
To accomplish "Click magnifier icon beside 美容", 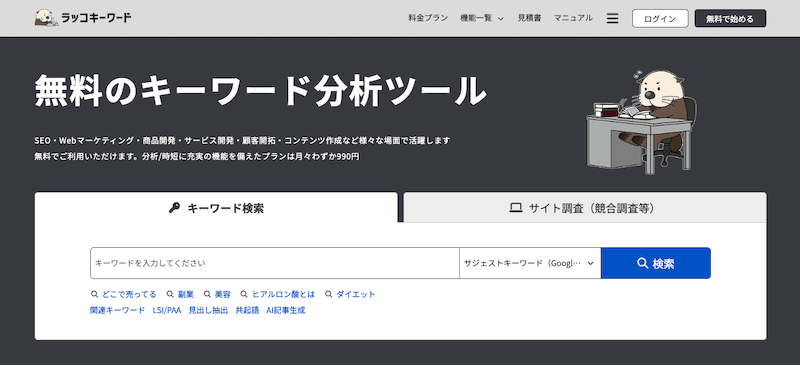I will coord(207,294).
